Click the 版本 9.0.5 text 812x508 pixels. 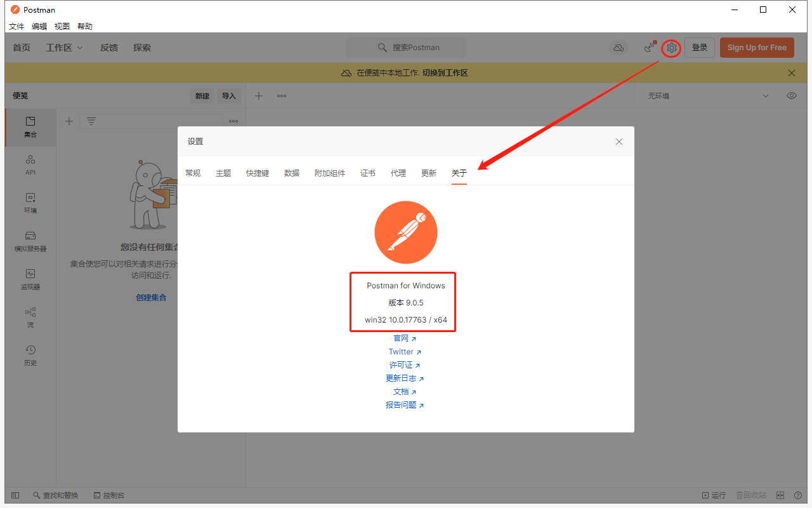pos(406,303)
